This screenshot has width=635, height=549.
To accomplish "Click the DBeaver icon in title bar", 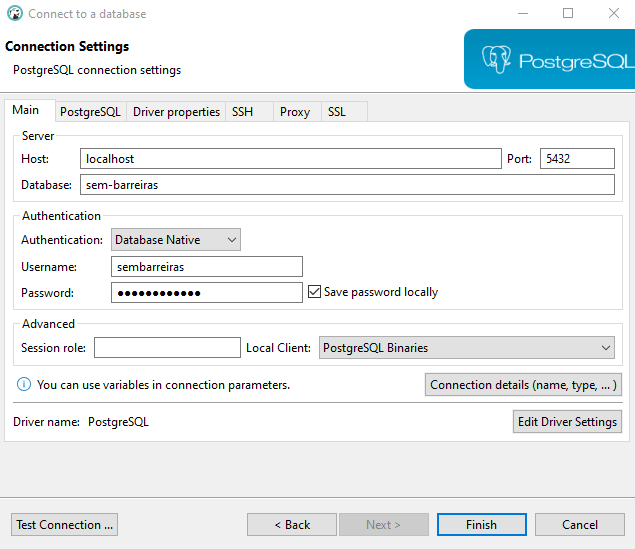I will tap(14, 14).
